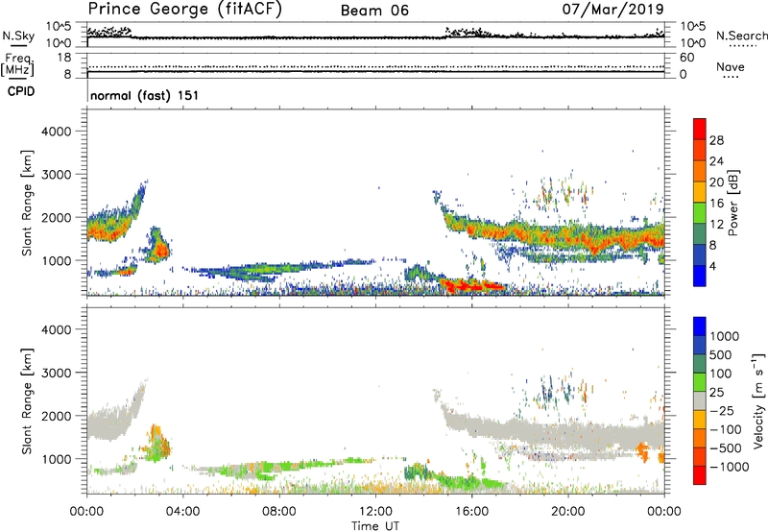
Task: Click the '12' power color bar tick
Action: [716, 225]
